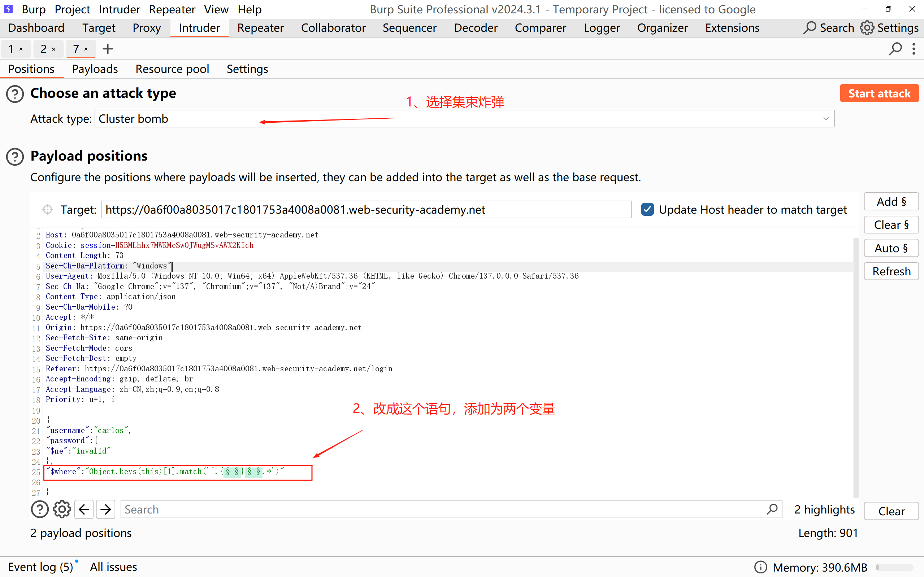Uncheck Update Host header to match target
The height and width of the screenshot is (577, 924).
pos(647,210)
